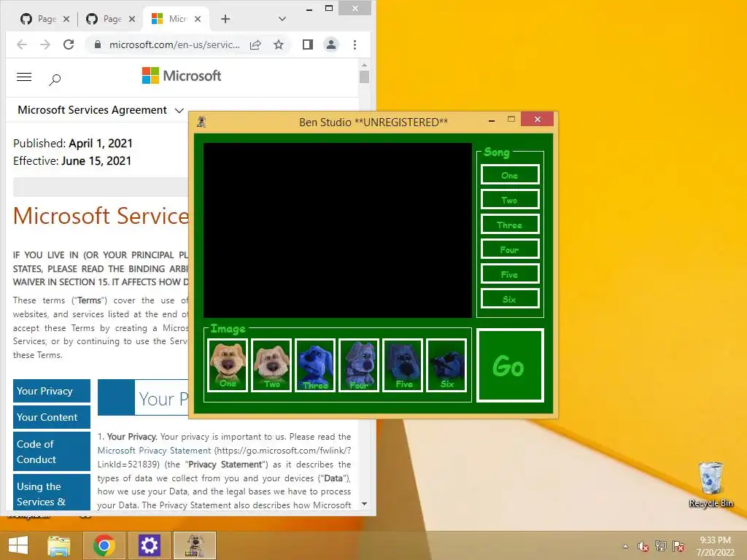Click the Microsoft Privacy Statement text
Screen dimensions: 747x560
154,451
